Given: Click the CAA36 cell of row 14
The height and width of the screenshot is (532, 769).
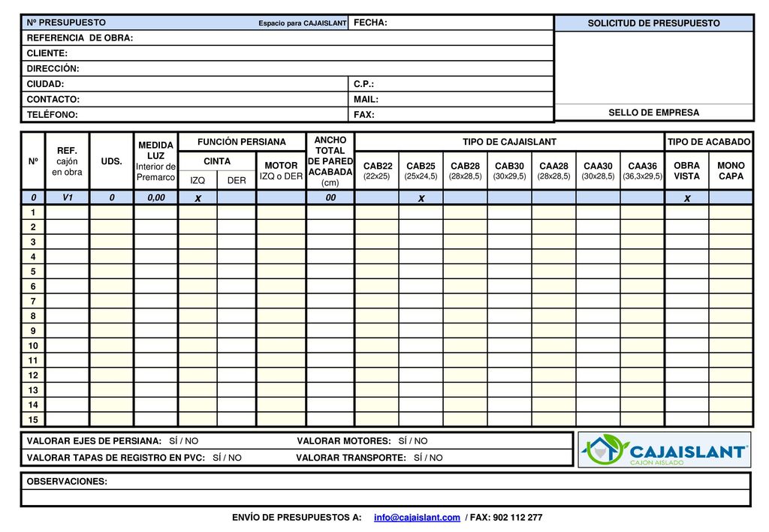Looking at the screenshot, I should tap(642, 404).
